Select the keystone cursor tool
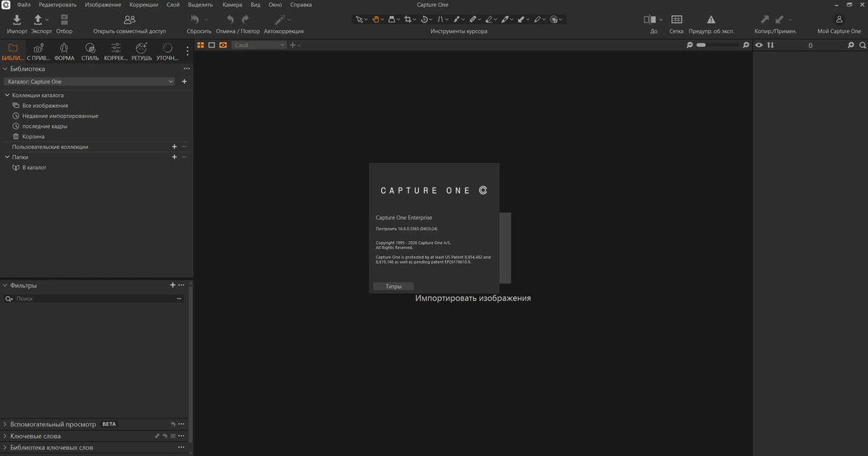Viewport: 868px width, 456px height. (x=441, y=20)
